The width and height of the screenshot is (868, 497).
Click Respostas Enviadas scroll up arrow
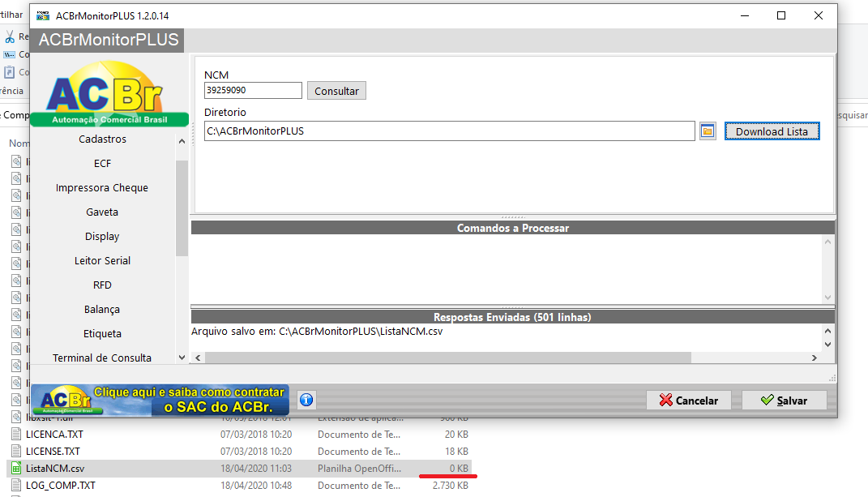click(x=827, y=332)
